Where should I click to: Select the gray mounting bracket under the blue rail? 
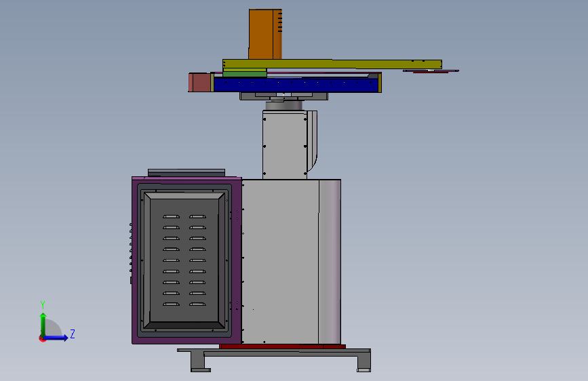pos(284,96)
